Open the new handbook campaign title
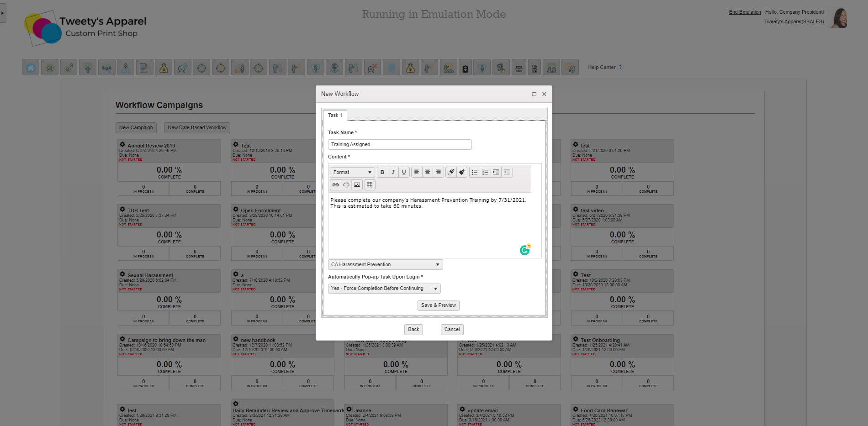This screenshot has height=426, width=868. [x=258, y=340]
